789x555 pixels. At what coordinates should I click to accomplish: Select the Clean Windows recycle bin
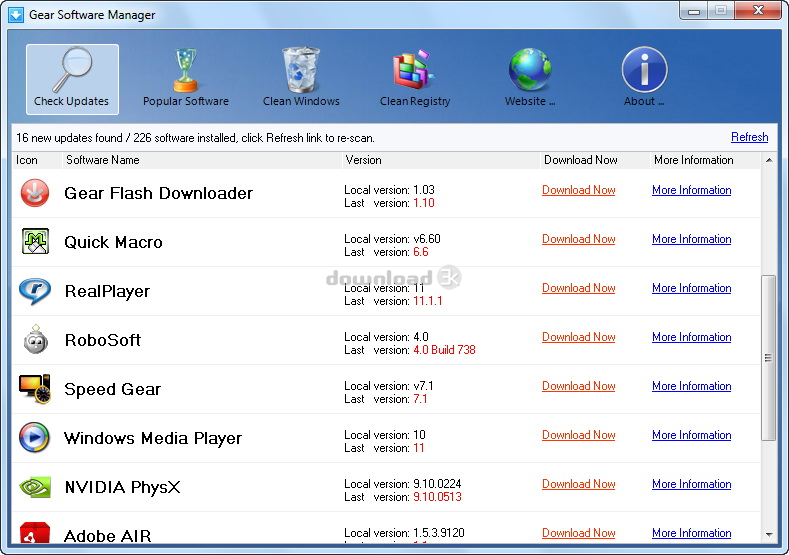[301, 79]
